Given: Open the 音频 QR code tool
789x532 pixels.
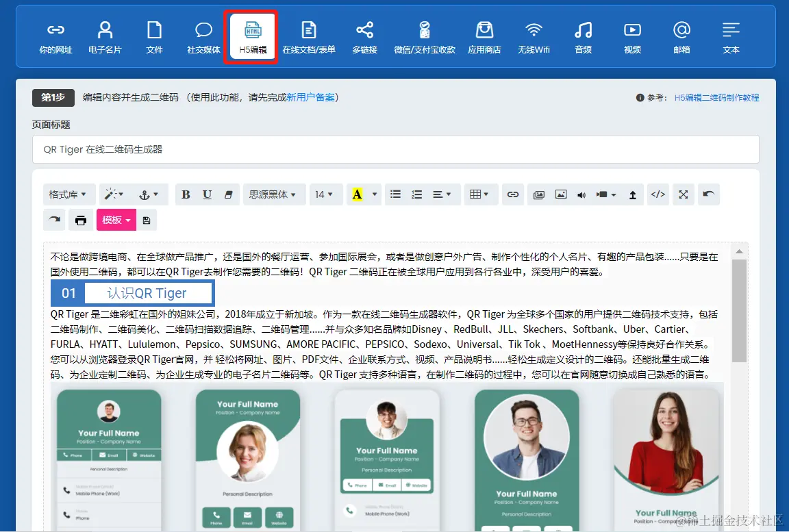Looking at the screenshot, I should click(583, 36).
